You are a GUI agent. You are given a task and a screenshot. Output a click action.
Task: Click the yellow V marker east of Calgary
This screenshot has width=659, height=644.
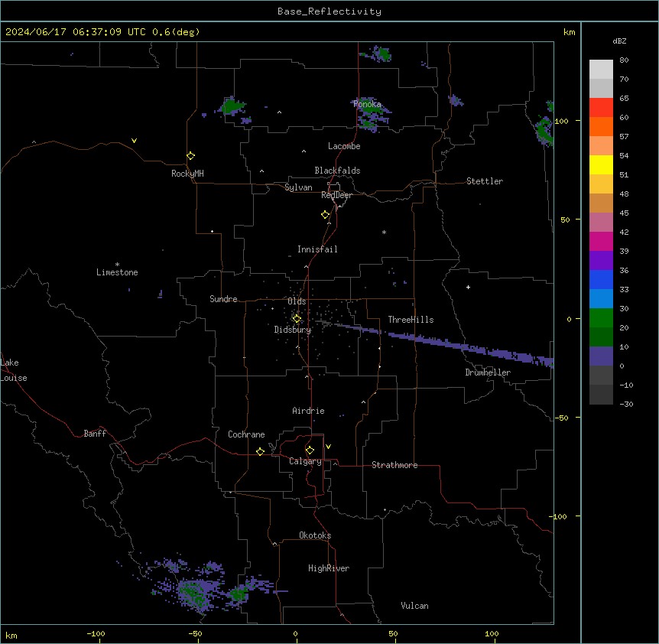tap(328, 447)
